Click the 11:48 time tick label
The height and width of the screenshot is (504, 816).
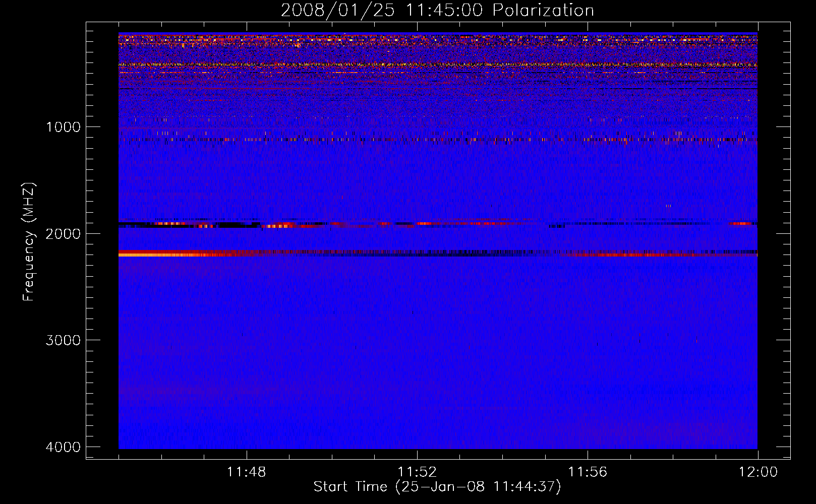coord(247,472)
